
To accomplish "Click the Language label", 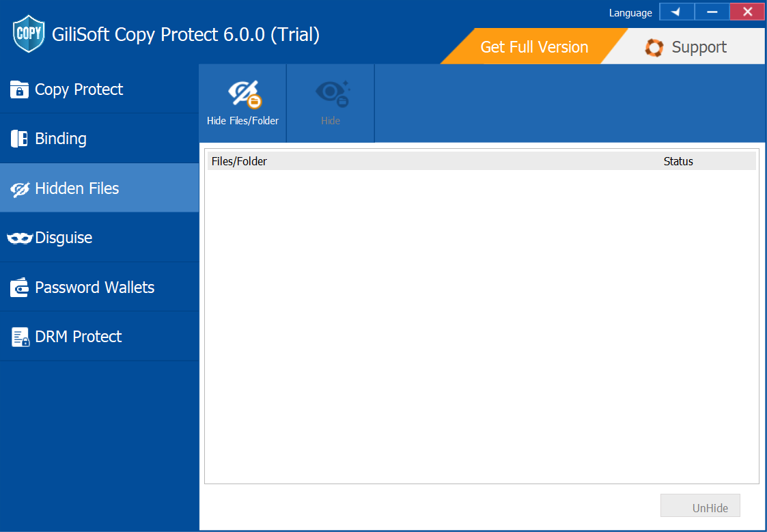I will click(630, 13).
